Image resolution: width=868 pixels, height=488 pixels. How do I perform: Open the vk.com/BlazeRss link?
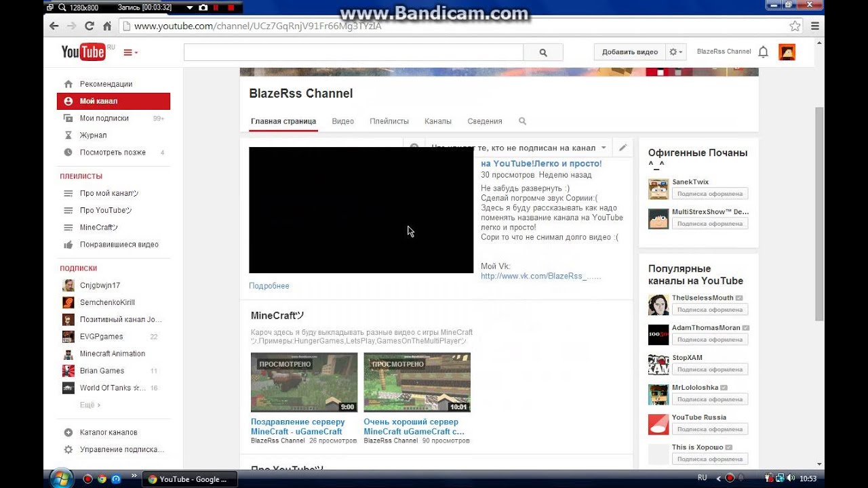pyautogui.click(x=541, y=276)
